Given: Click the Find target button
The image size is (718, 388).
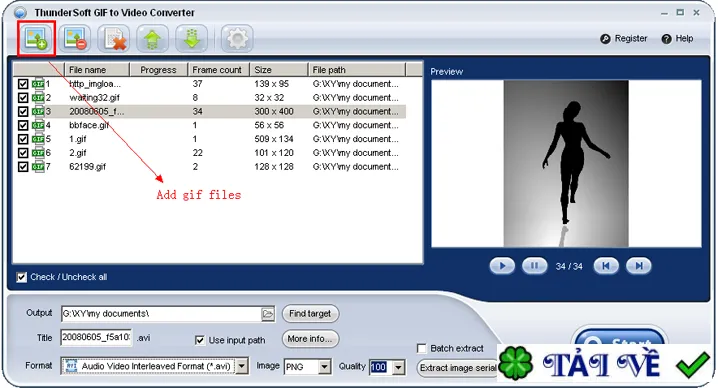Looking at the screenshot, I should pyautogui.click(x=310, y=314).
